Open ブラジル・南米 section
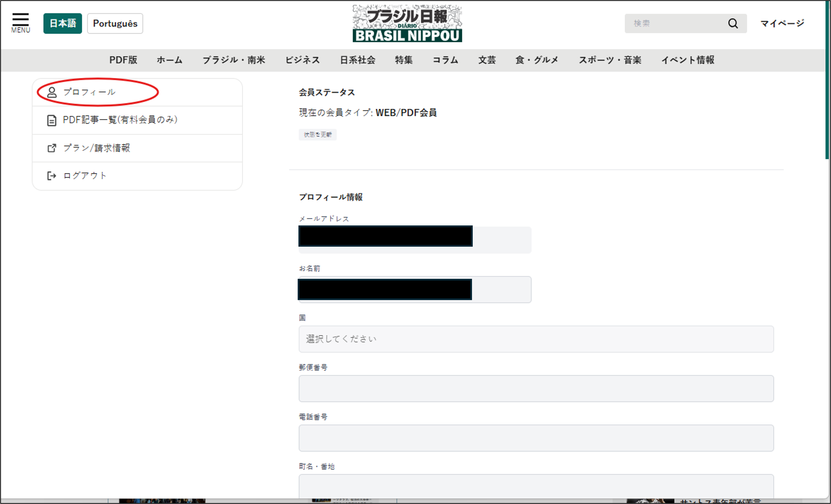Image resolution: width=831 pixels, height=504 pixels. (234, 60)
